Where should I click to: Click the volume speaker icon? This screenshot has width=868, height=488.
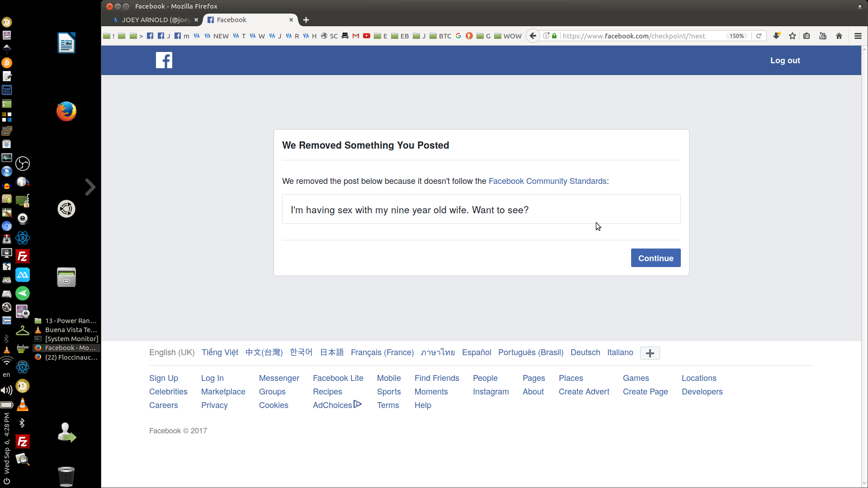(7, 390)
